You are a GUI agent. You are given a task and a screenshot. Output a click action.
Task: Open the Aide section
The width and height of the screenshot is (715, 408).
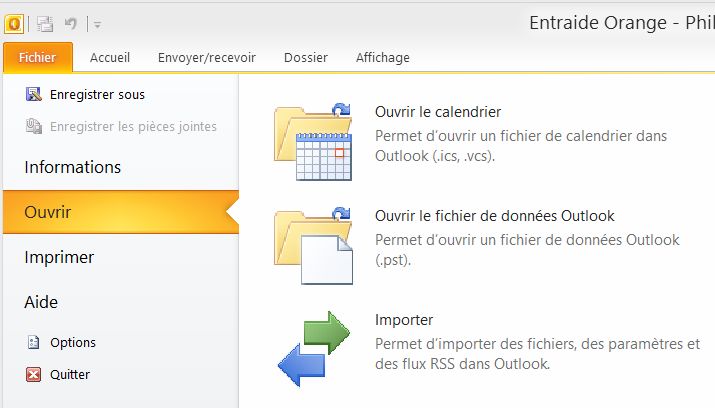coord(41,302)
